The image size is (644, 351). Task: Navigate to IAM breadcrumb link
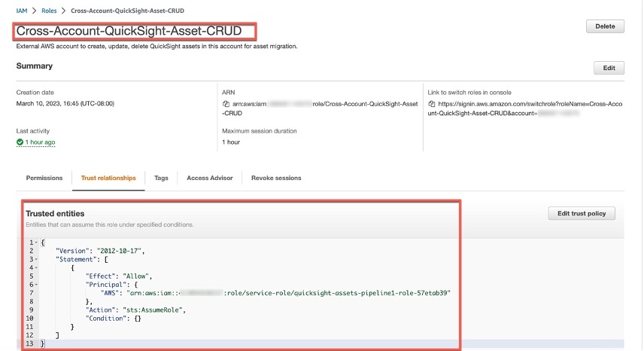[x=22, y=11]
